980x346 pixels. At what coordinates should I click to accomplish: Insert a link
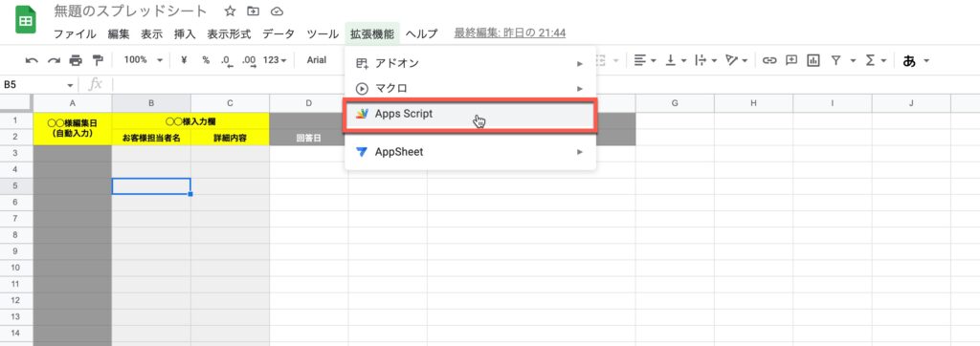pos(770,60)
